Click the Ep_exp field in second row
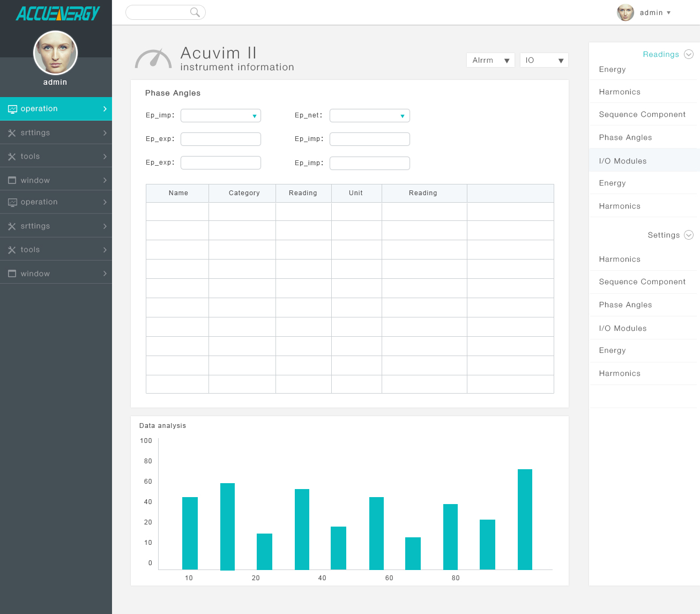Viewport: 700px width, 614px height. [221, 139]
